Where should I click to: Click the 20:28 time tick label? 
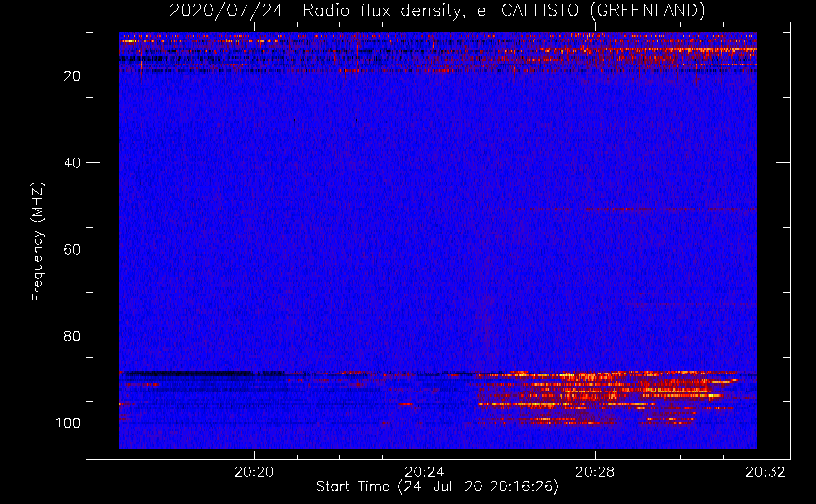click(595, 472)
